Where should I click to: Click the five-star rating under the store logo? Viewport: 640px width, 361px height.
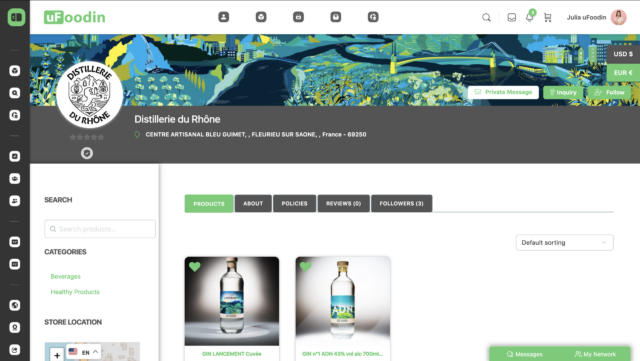pos(87,137)
